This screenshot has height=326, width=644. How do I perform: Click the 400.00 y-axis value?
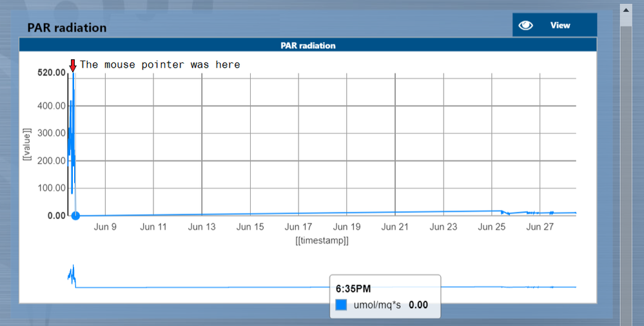coord(52,106)
